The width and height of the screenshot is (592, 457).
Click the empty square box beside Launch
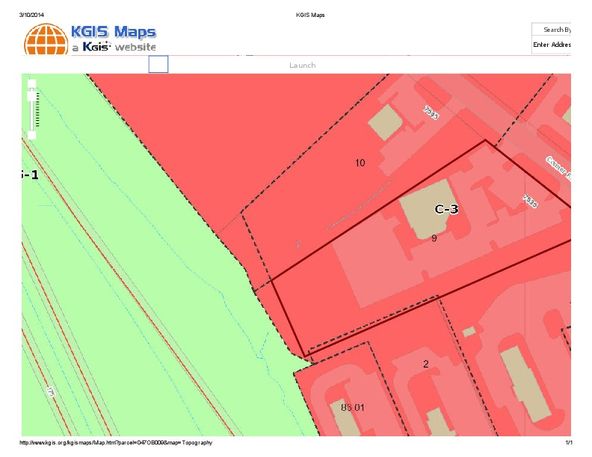click(158, 64)
